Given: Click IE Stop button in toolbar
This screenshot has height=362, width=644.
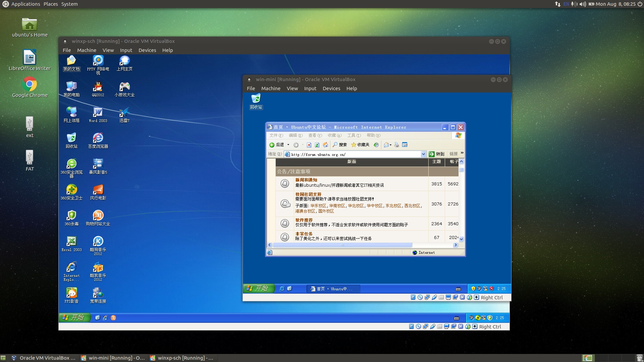Looking at the screenshot, I should coord(309,145).
